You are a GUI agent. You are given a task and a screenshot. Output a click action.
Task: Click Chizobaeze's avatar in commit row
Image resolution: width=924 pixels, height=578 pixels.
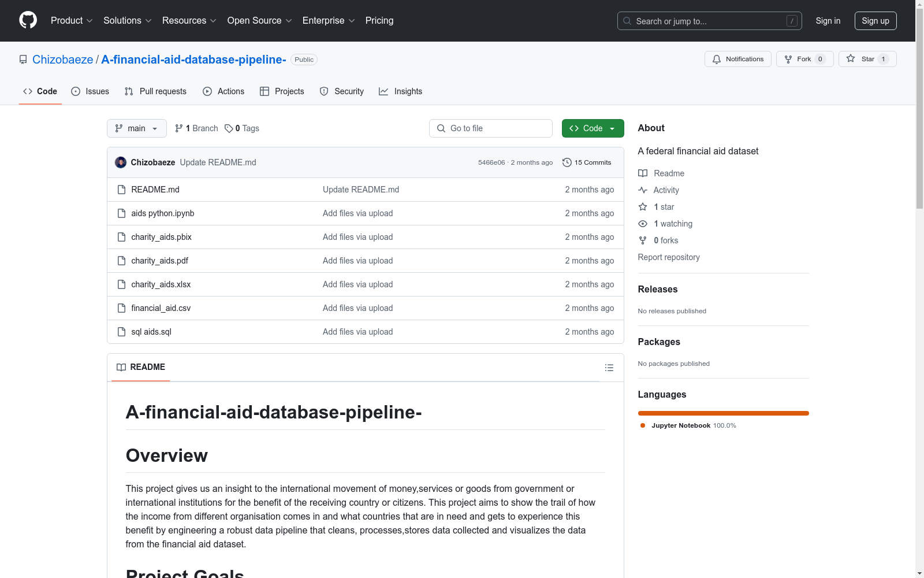(121, 162)
